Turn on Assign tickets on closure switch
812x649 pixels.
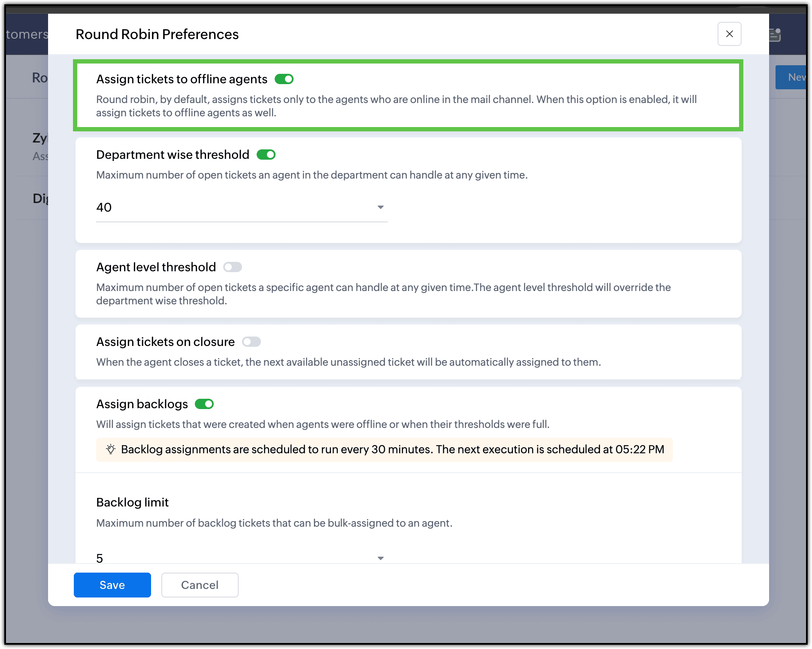point(251,342)
